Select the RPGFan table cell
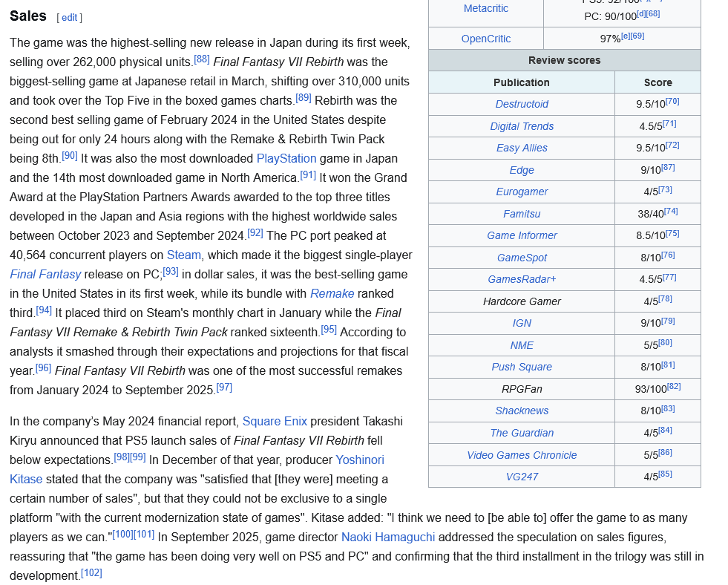Screen dimensions: 728x585 click(x=522, y=389)
